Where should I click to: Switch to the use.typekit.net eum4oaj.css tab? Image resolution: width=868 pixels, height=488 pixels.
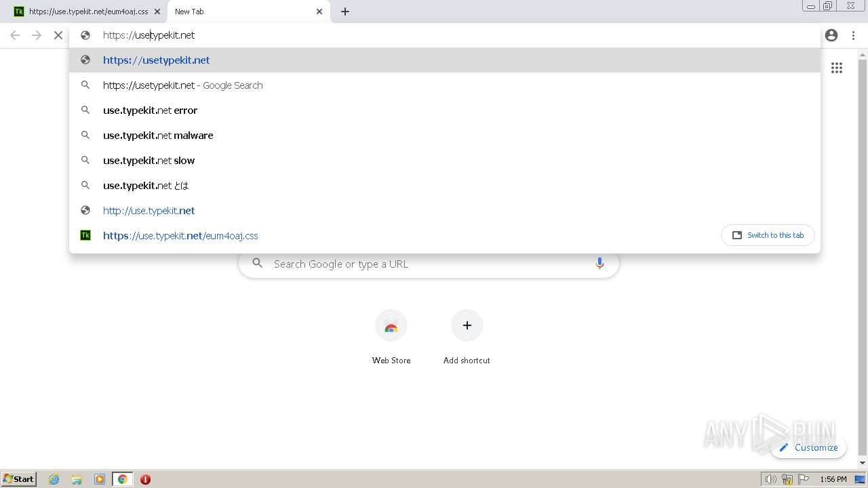point(88,12)
